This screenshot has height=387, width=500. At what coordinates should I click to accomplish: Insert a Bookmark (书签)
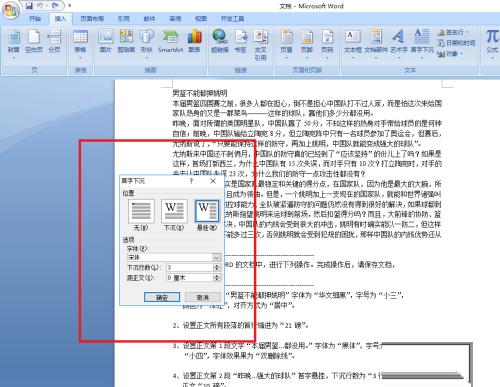(240, 42)
